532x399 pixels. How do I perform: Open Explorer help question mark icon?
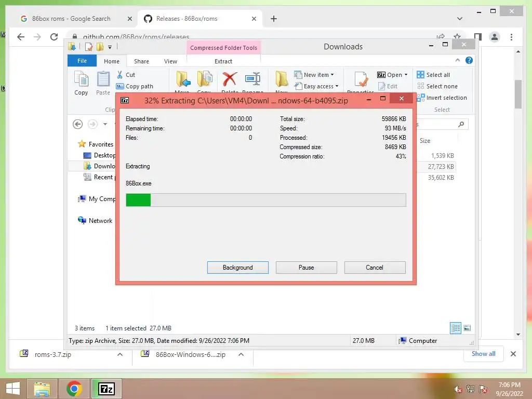tap(469, 60)
